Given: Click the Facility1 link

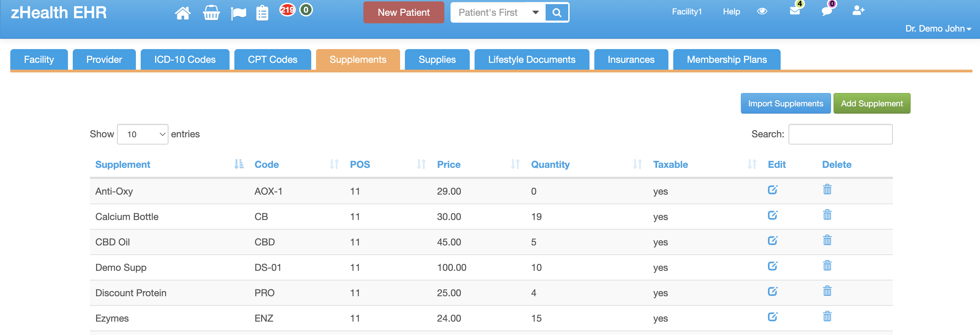Looking at the screenshot, I should click(687, 11).
